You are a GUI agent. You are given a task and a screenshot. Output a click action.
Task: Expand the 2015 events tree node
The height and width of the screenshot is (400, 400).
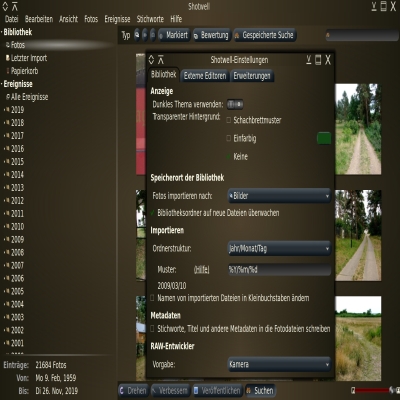[x=5, y=162]
